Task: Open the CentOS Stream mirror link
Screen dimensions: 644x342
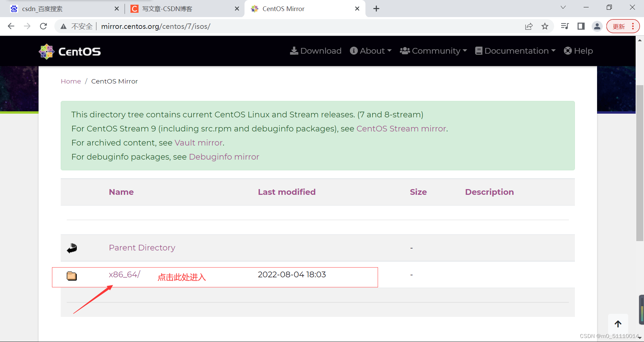Action: pyautogui.click(x=401, y=129)
